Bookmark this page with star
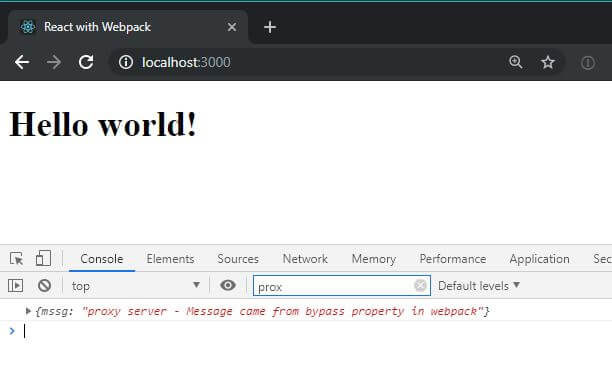 pyautogui.click(x=548, y=62)
